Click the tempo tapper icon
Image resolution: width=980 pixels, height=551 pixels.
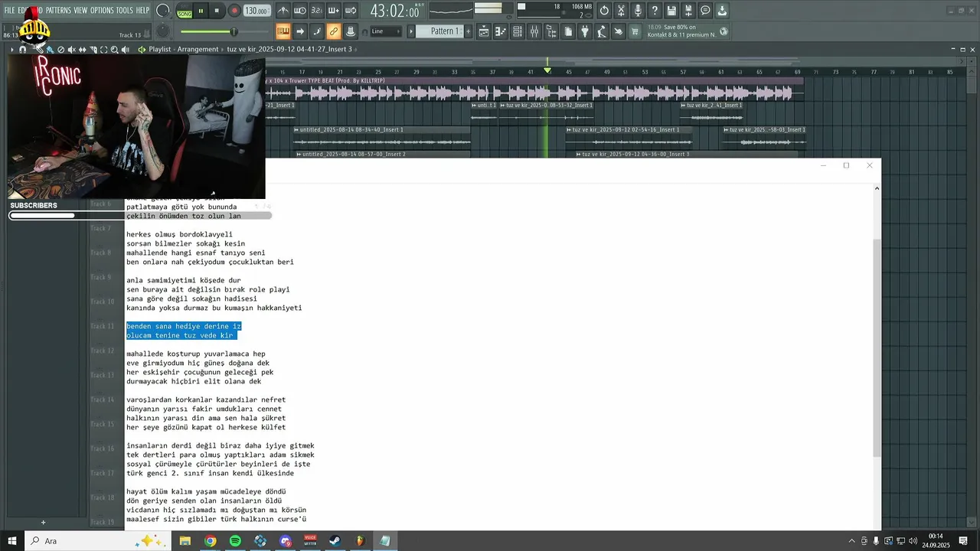click(x=602, y=31)
